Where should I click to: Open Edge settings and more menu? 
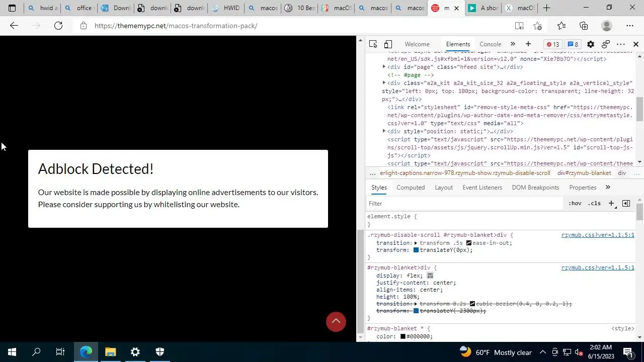[630, 26]
